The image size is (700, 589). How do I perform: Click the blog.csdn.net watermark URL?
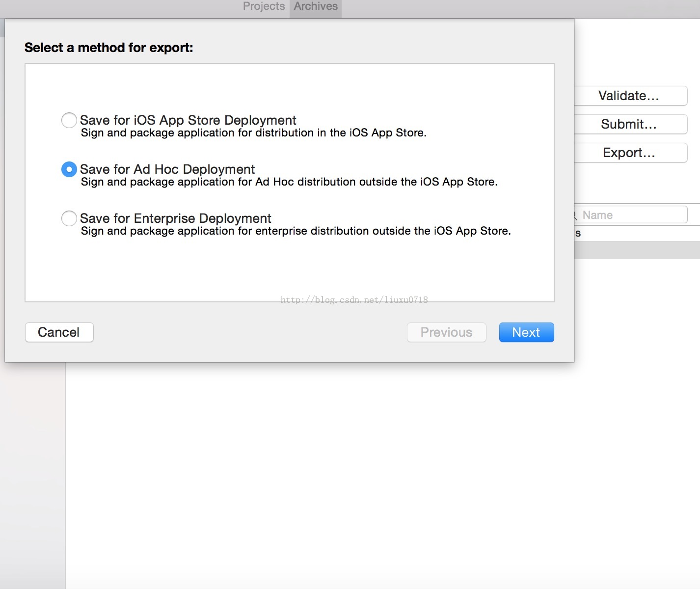click(x=354, y=299)
